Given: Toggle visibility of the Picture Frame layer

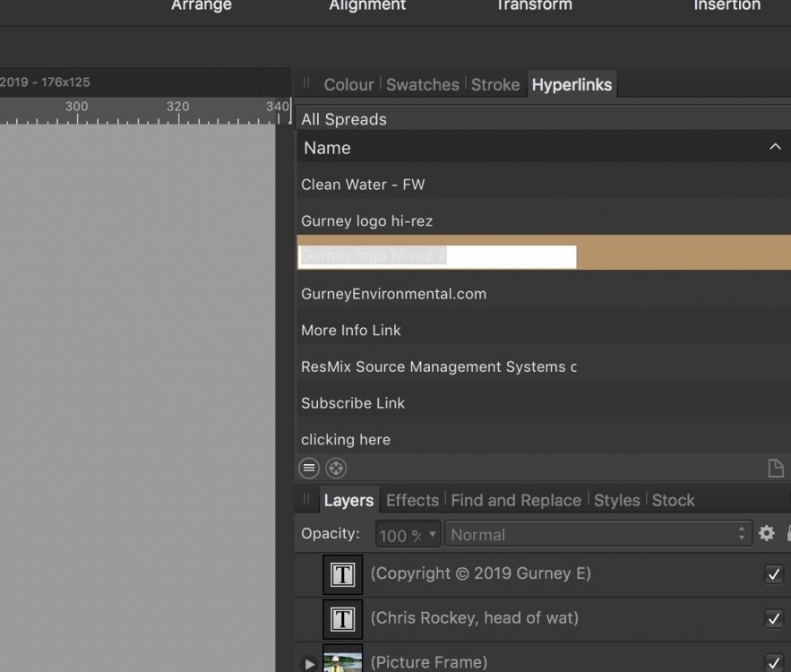Looking at the screenshot, I should (774, 661).
